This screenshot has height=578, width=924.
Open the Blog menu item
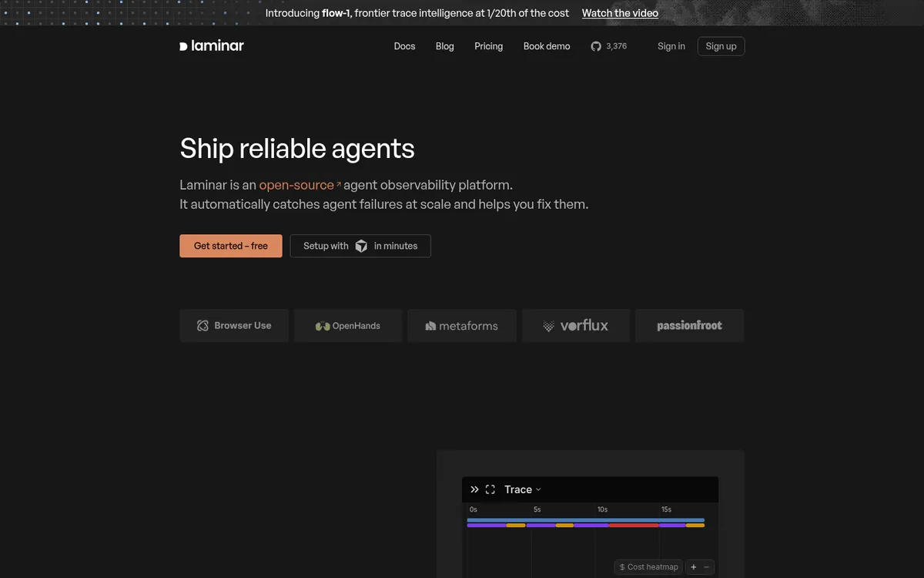[x=445, y=46]
